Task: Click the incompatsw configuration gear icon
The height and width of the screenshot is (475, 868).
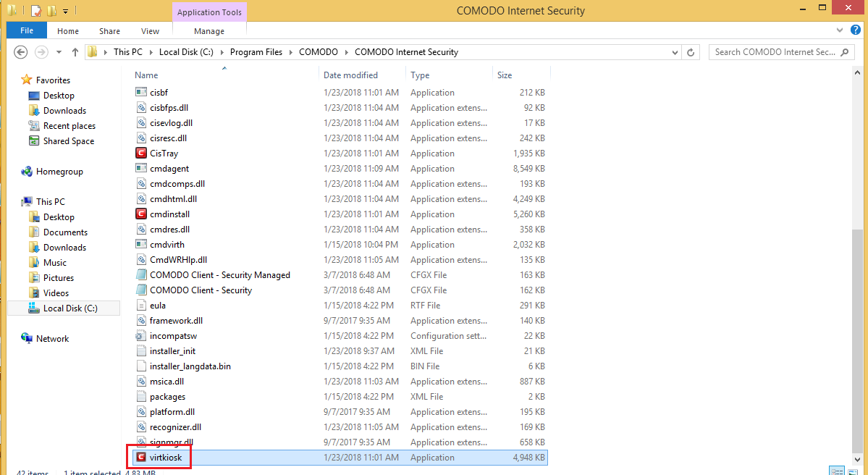Action: (x=140, y=335)
